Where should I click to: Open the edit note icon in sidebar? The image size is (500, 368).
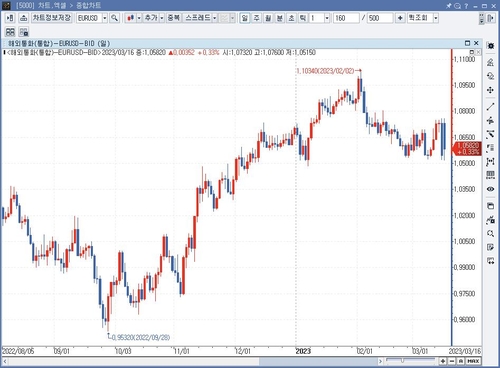coord(490,247)
